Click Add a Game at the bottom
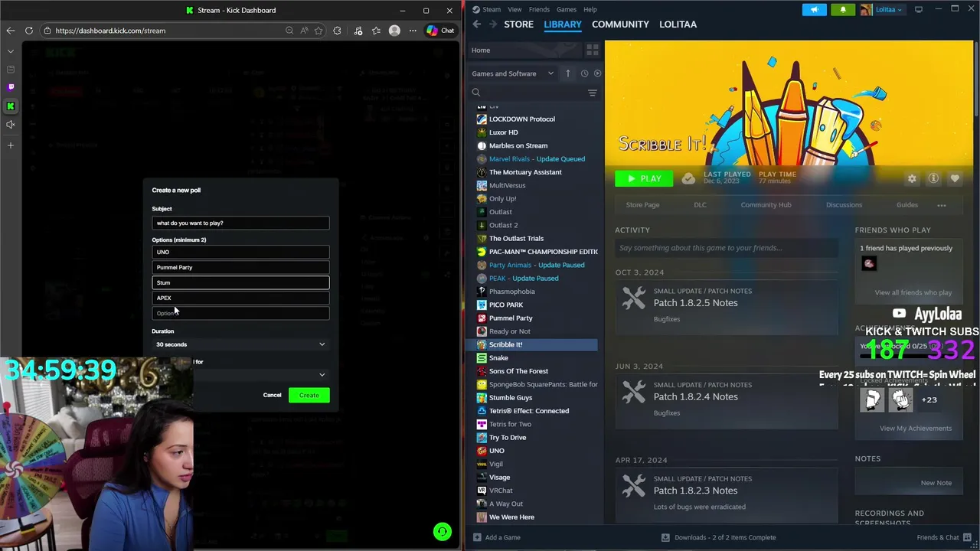This screenshot has width=980, height=551. [495, 537]
